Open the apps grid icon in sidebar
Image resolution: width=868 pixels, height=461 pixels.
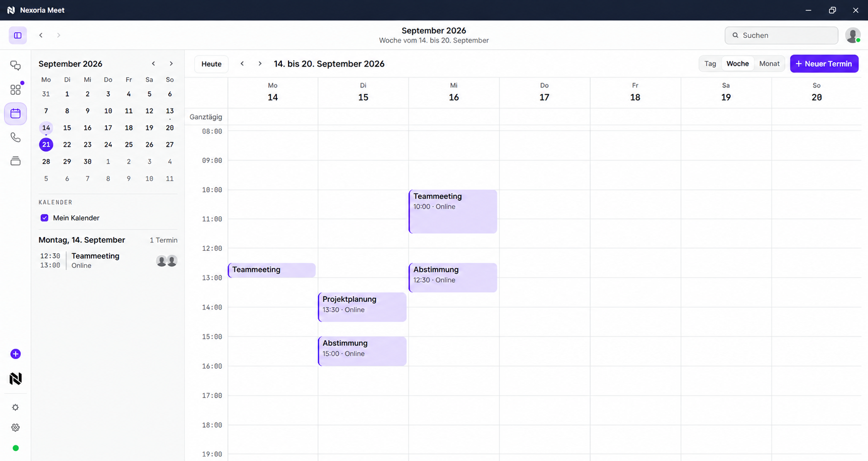pos(16,90)
